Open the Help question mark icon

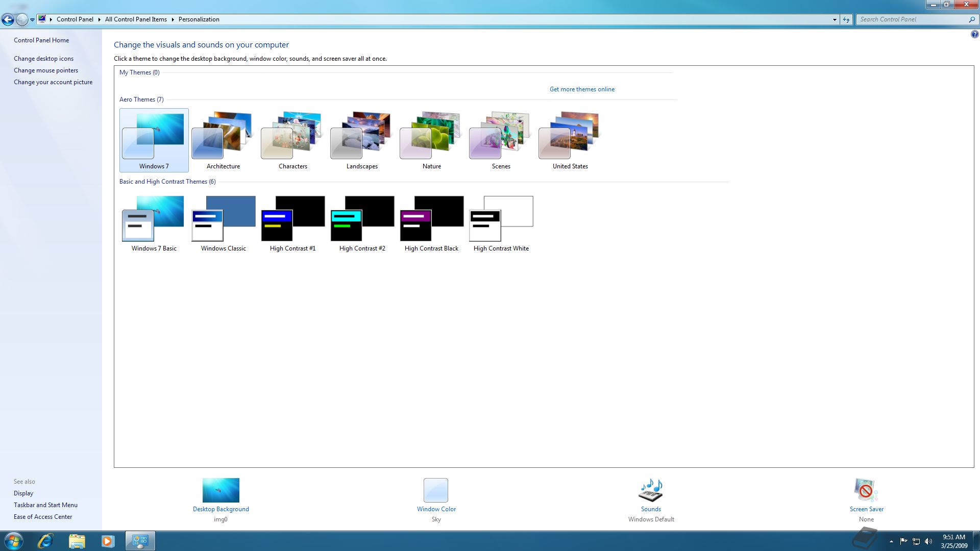pos(974,34)
